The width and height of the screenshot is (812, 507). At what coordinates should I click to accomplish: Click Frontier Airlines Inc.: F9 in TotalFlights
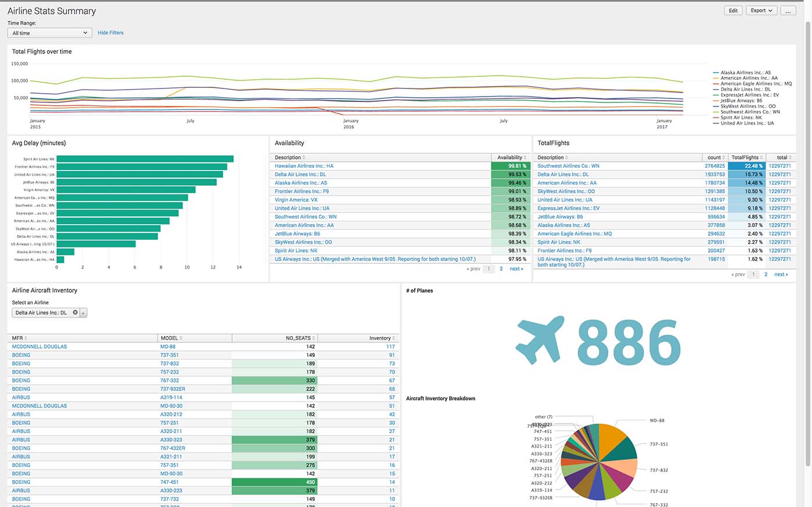point(564,250)
